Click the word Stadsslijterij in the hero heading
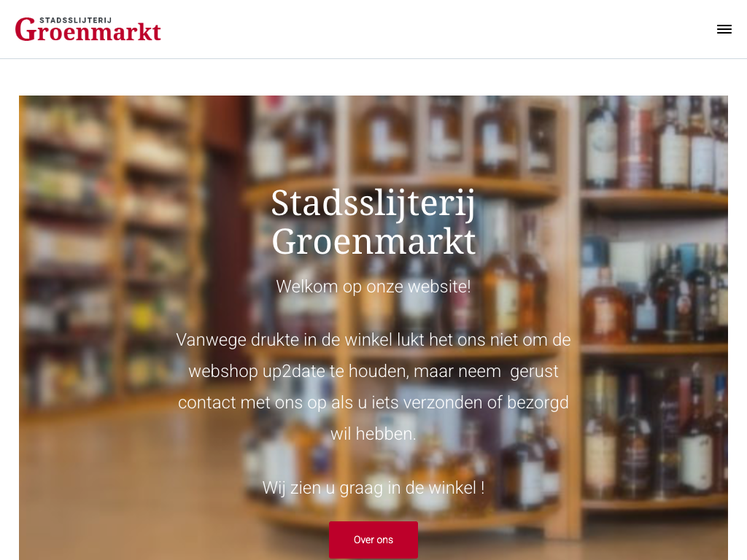Screen dimensions: 747x560 click(x=373, y=204)
